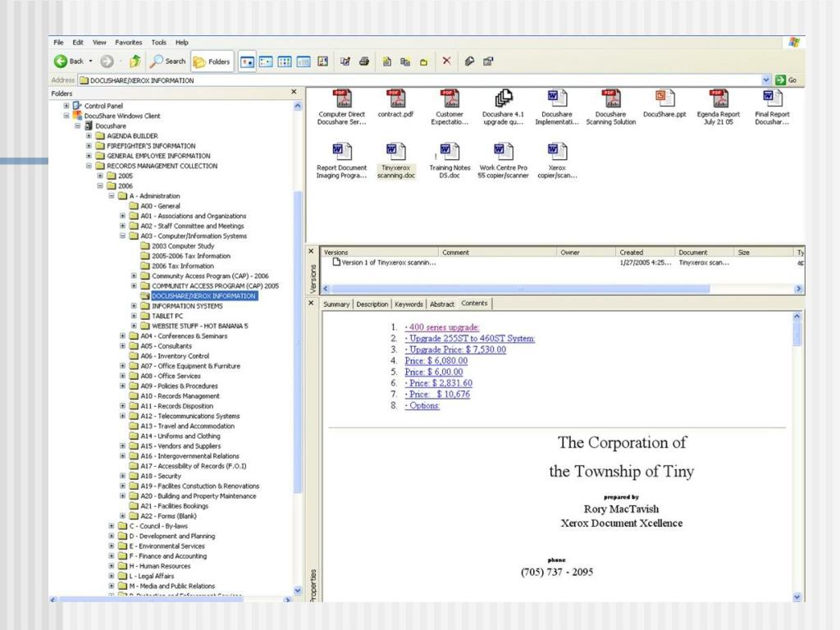Collapse the A - Administration tree node
The height and width of the screenshot is (630, 840).
point(112,196)
